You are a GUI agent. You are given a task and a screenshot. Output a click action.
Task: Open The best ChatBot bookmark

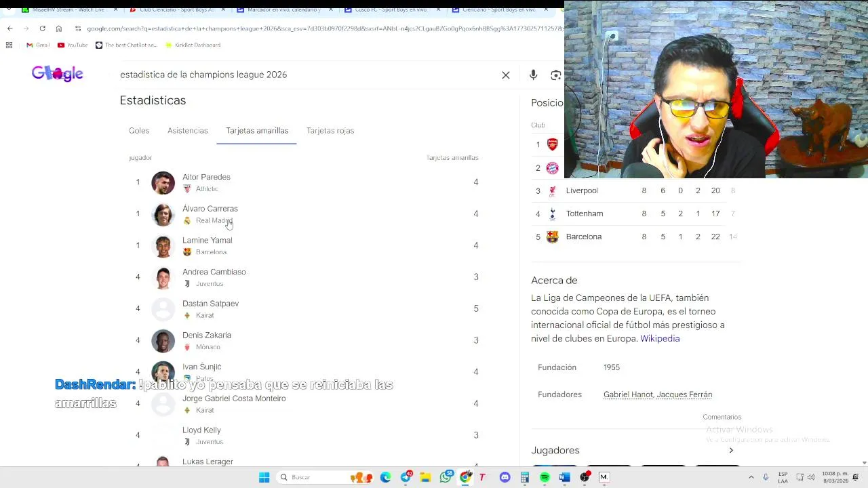tap(126, 45)
